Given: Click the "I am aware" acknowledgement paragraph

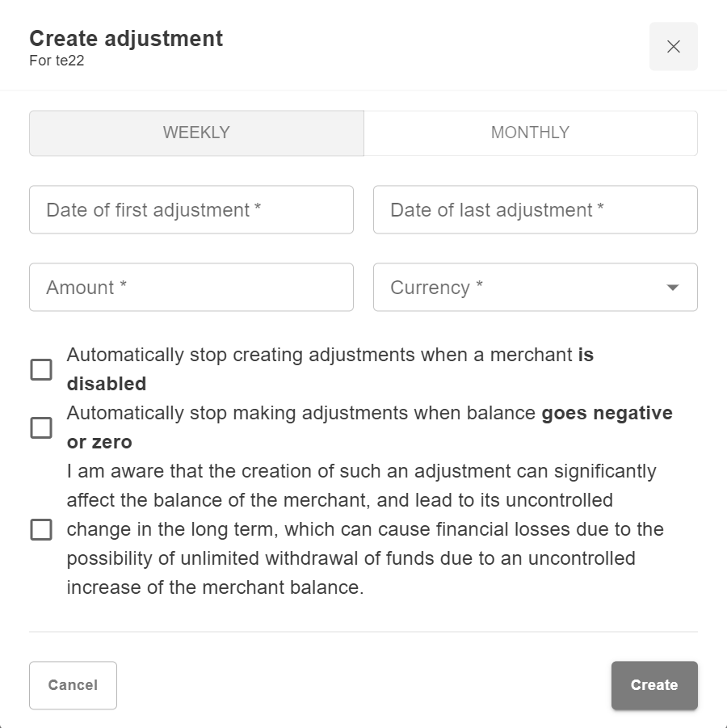Looking at the screenshot, I should pos(363,529).
